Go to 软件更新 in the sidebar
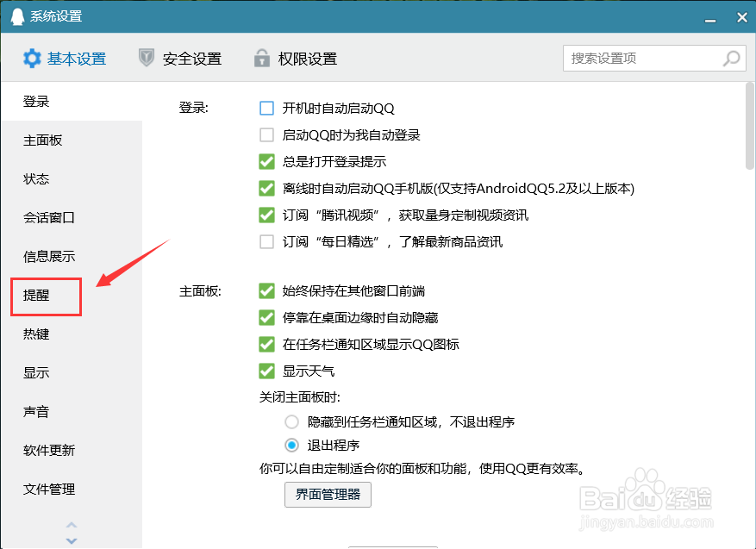 72,450
